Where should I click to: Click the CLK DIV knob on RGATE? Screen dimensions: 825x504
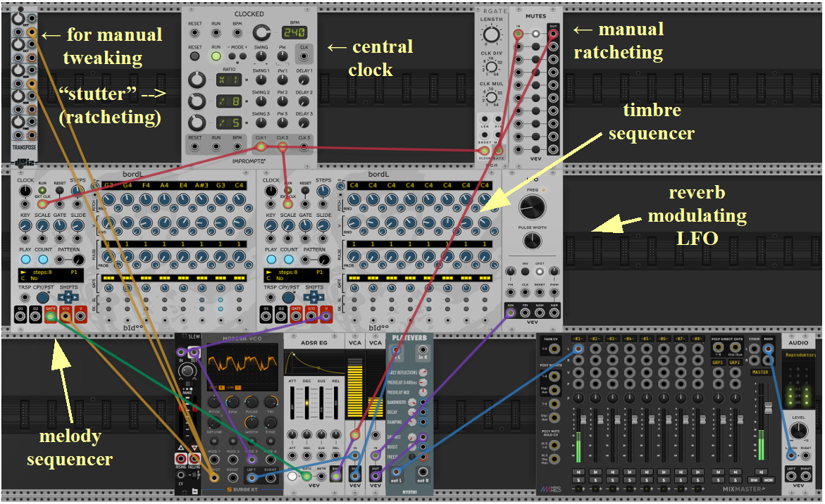tap(492, 68)
